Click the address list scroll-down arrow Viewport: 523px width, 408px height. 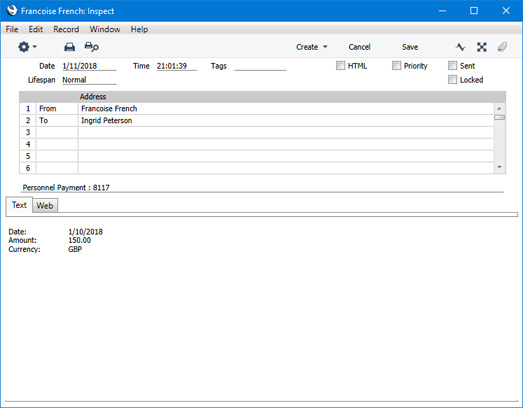[x=499, y=167]
